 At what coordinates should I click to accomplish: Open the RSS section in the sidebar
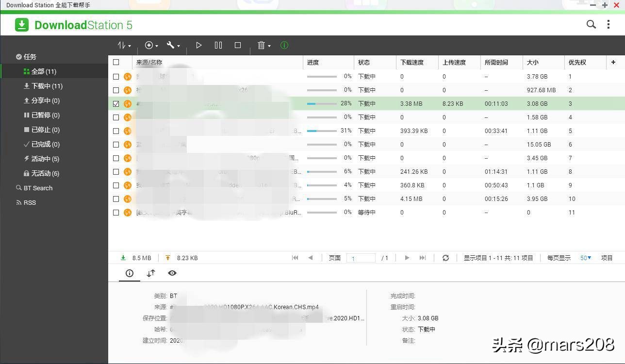click(x=30, y=202)
